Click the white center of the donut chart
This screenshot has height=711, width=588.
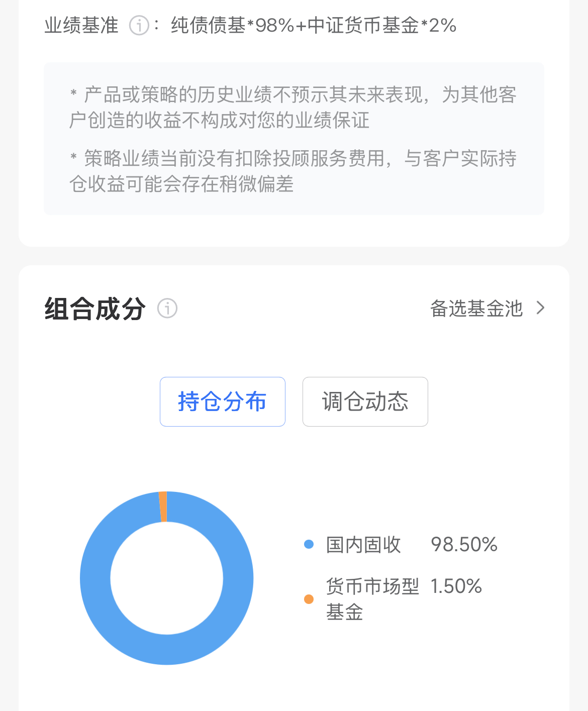(167, 578)
